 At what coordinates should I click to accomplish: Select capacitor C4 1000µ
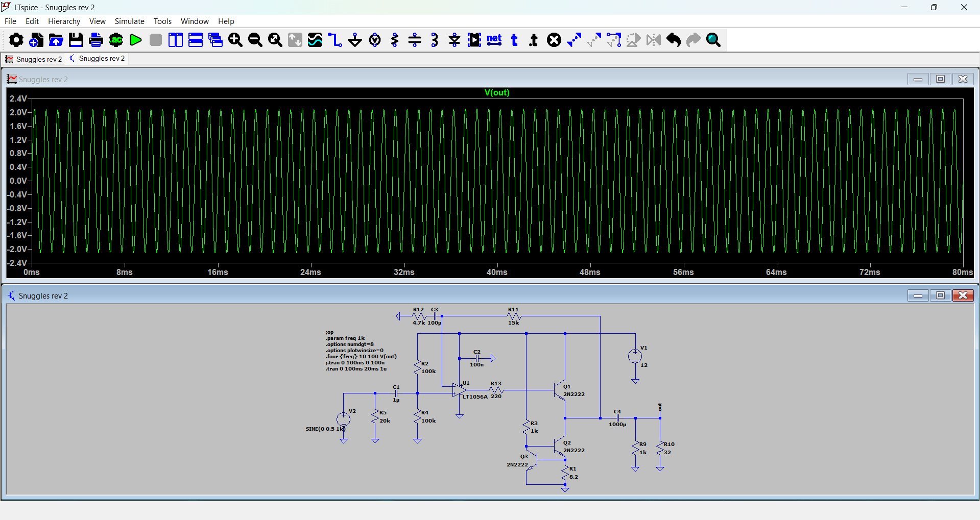[x=617, y=418]
